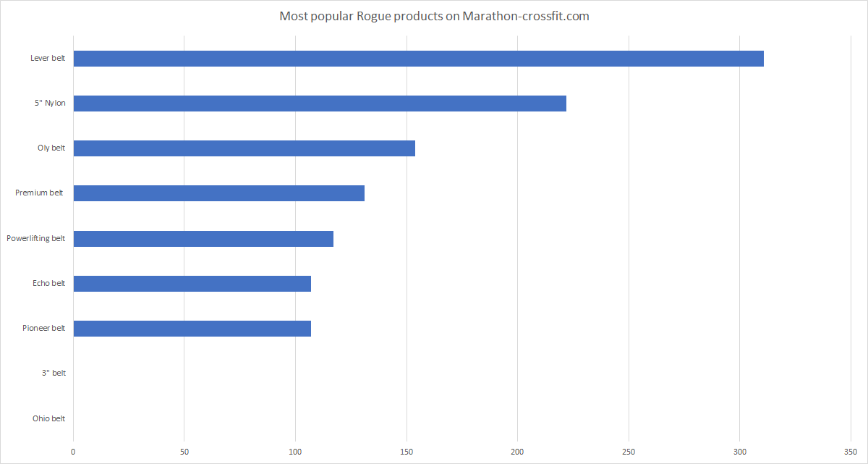This screenshot has width=868, height=464.
Task: Click the Powerlifting belt bar
Action: pos(203,238)
